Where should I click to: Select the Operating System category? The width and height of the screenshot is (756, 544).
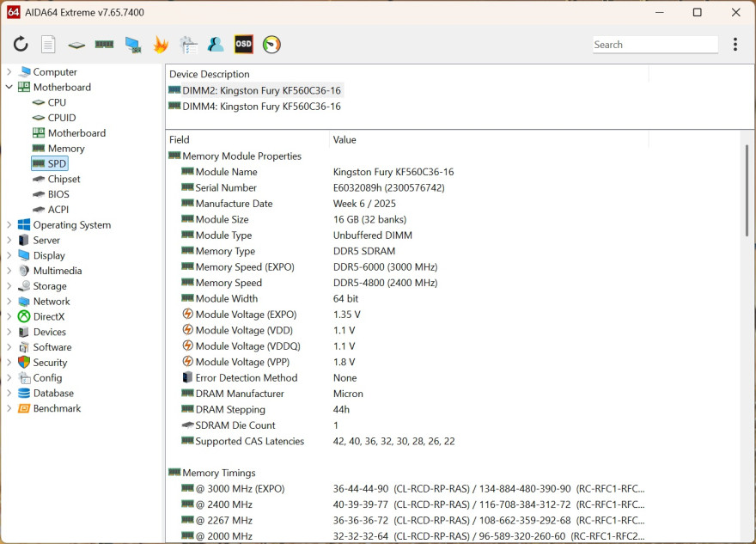64,225
